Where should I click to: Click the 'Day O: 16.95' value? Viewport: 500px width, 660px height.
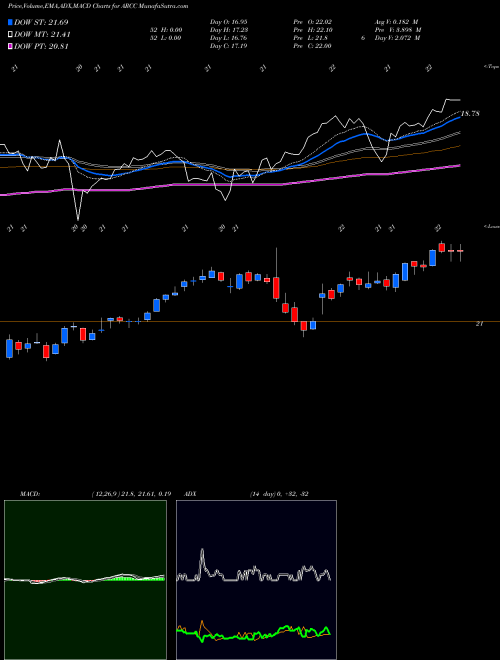click(x=229, y=22)
